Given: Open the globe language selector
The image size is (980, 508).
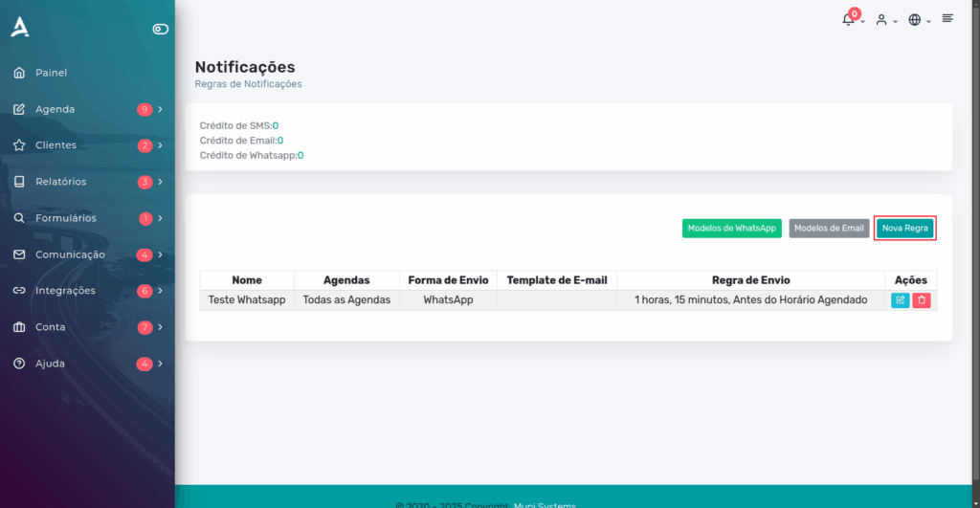Looking at the screenshot, I should 914,20.
